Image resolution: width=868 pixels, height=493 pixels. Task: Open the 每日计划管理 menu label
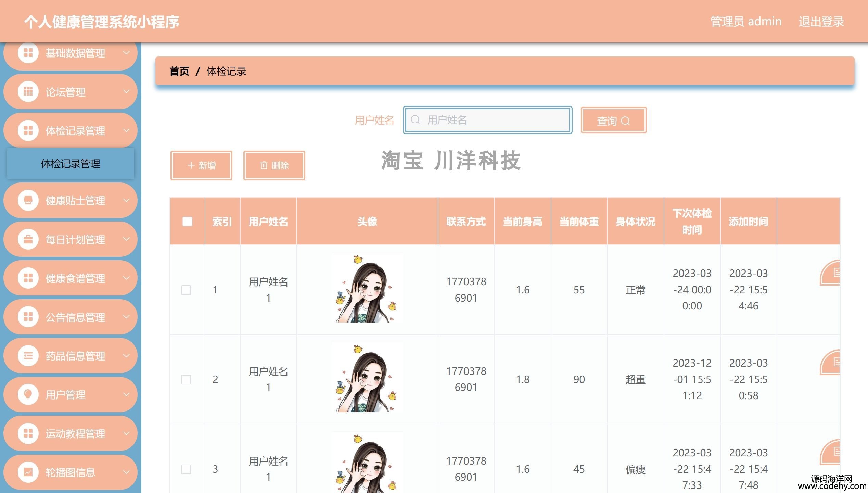coord(75,240)
